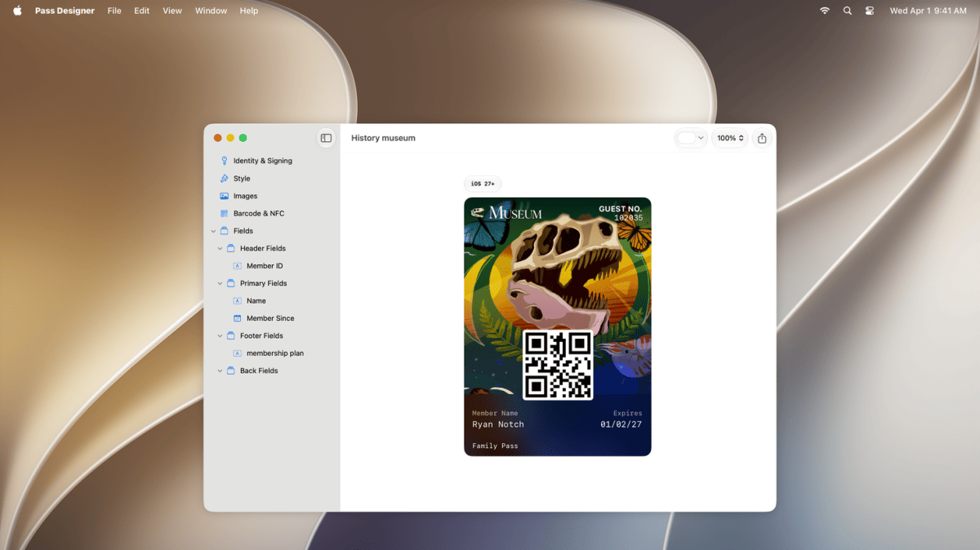The image size is (980, 550).
Task: Click the Back Fields folder icon
Action: 231,370
